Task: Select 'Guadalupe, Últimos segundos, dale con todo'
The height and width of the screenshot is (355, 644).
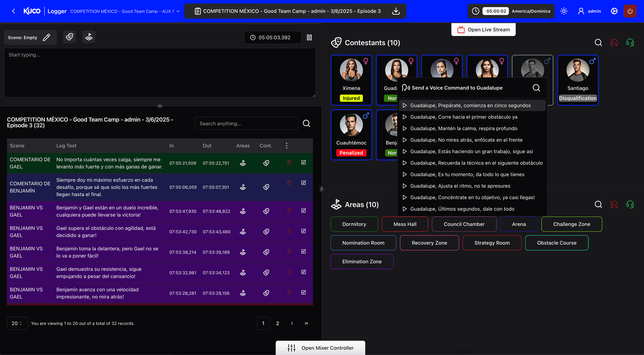Action: 462,209
